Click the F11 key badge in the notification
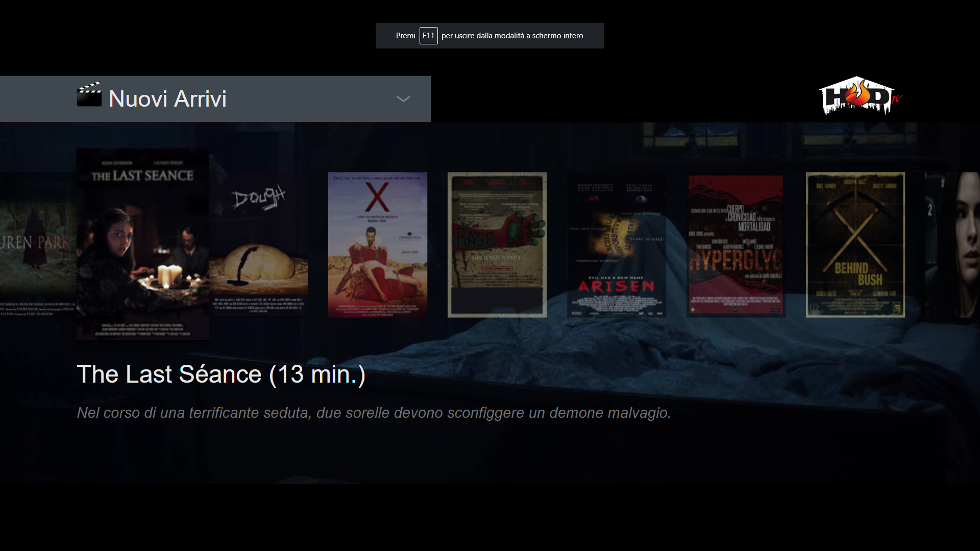Viewport: 980px width, 551px height. [x=428, y=36]
